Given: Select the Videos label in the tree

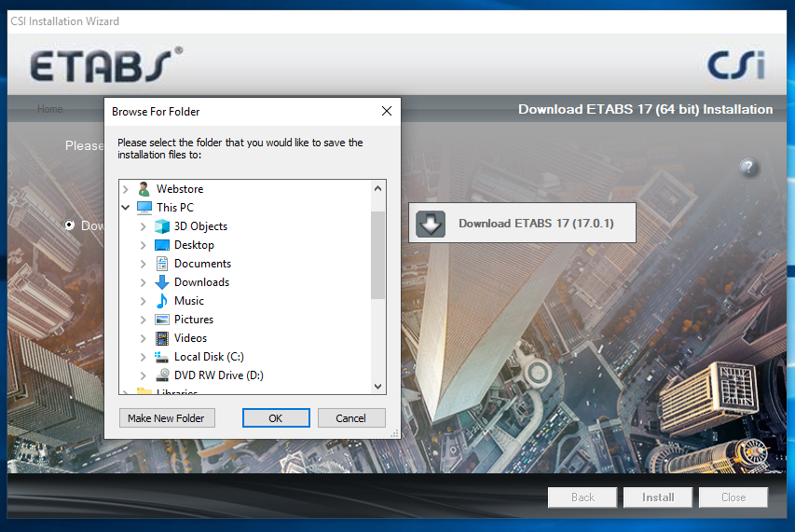Looking at the screenshot, I should coord(191,338).
